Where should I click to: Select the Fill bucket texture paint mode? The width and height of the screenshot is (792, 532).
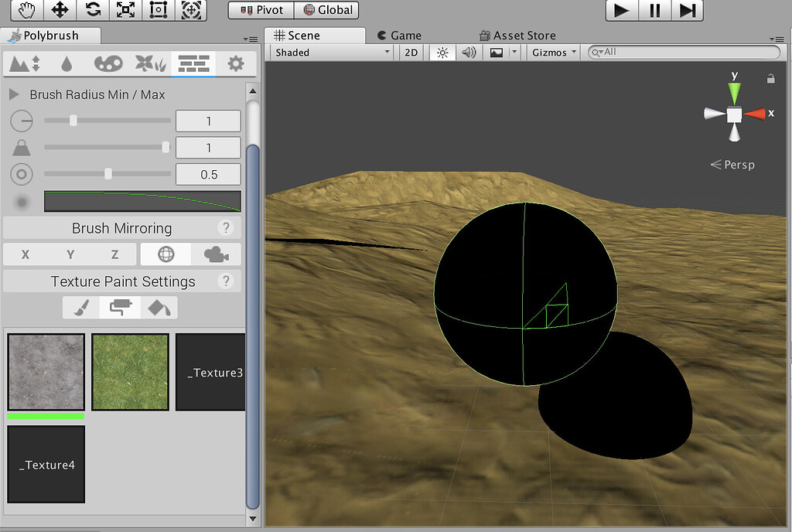(159, 307)
